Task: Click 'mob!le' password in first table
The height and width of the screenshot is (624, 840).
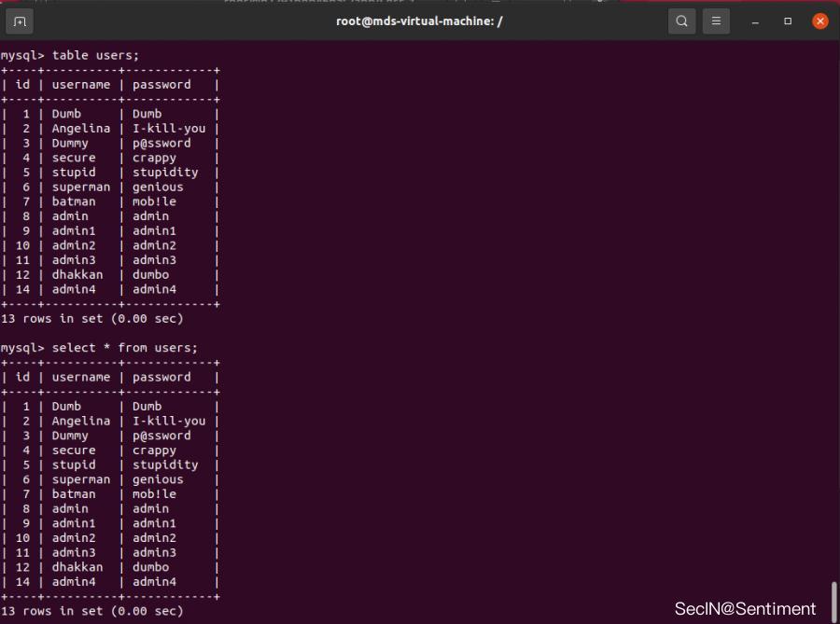Action: [x=154, y=201]
